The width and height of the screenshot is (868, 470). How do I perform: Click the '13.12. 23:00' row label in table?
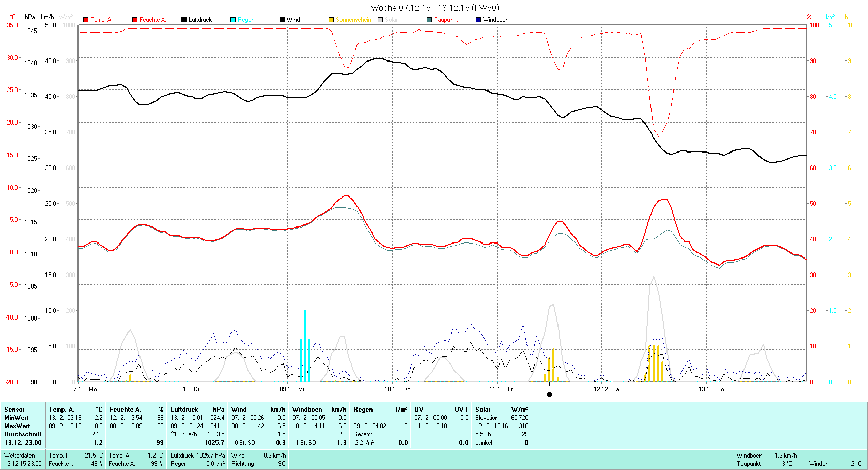tap(23, 443)
